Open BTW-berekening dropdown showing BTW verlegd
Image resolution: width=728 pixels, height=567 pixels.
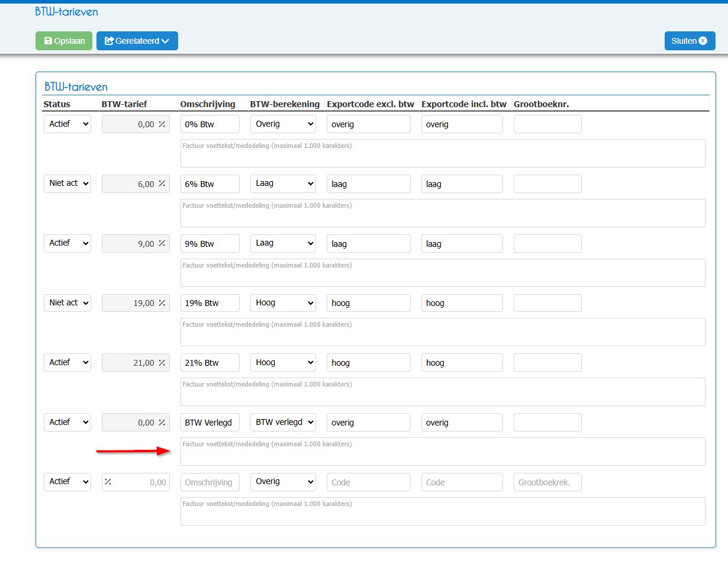(283, 422)
